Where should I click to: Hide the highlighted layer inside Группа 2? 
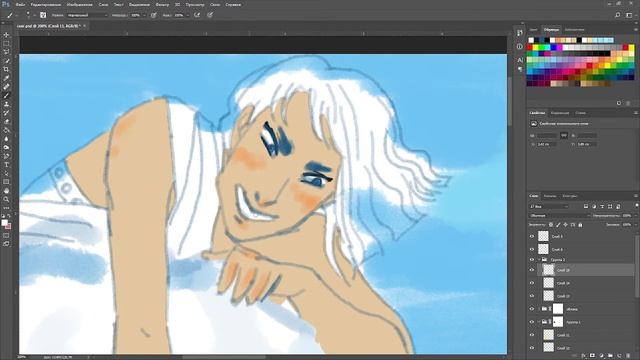click(x=532, y=270)
